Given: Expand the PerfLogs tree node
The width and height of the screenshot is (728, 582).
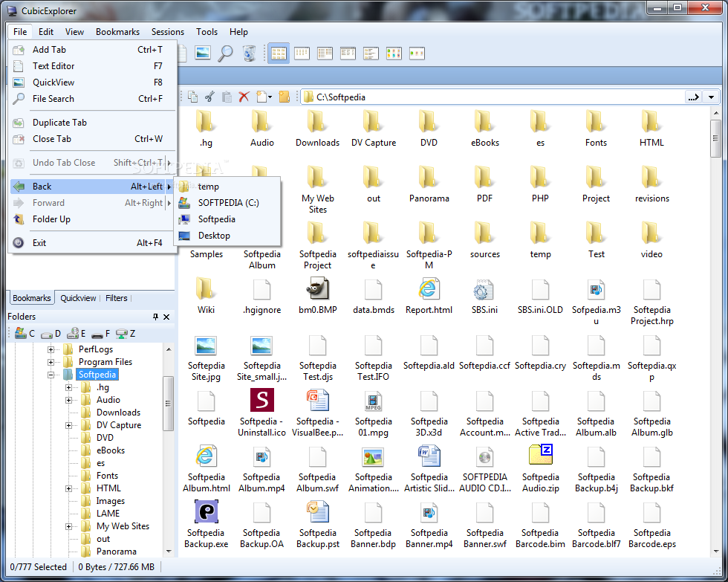Looking at the screenshot, I should [x=51, y=349].
